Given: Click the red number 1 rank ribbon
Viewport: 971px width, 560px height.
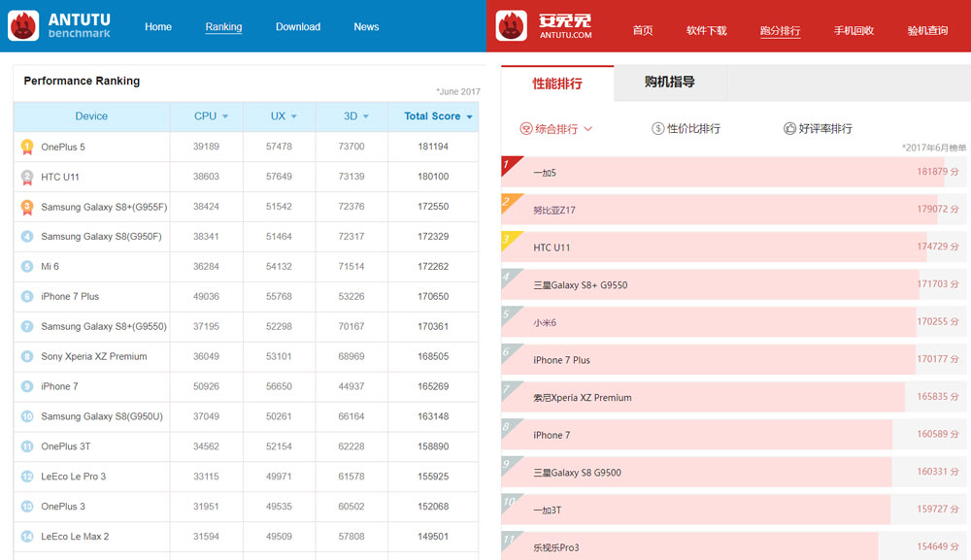Looking at the screenshot, I should (x=508, y=165).
